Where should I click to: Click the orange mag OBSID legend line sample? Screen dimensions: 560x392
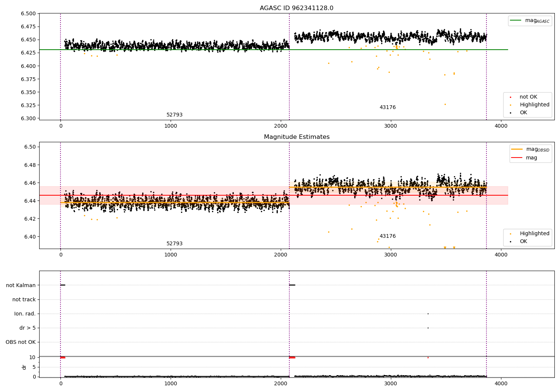point(517,149)
